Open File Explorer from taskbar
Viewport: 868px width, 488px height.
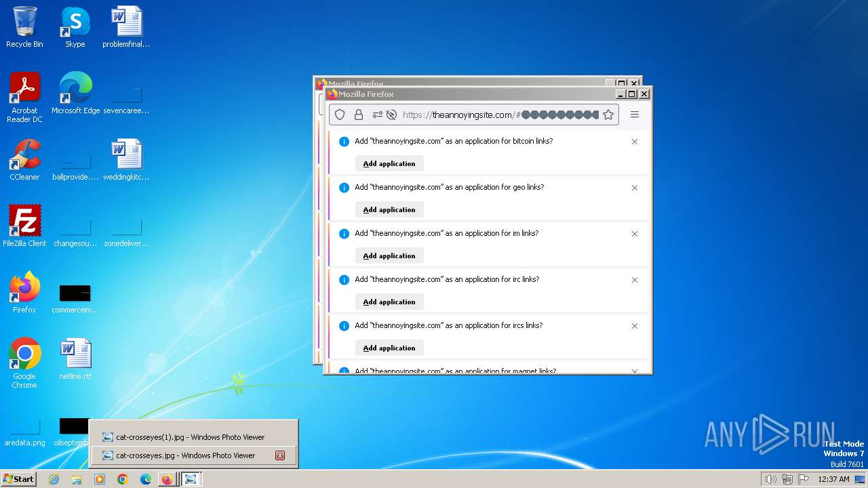[77, 479]
